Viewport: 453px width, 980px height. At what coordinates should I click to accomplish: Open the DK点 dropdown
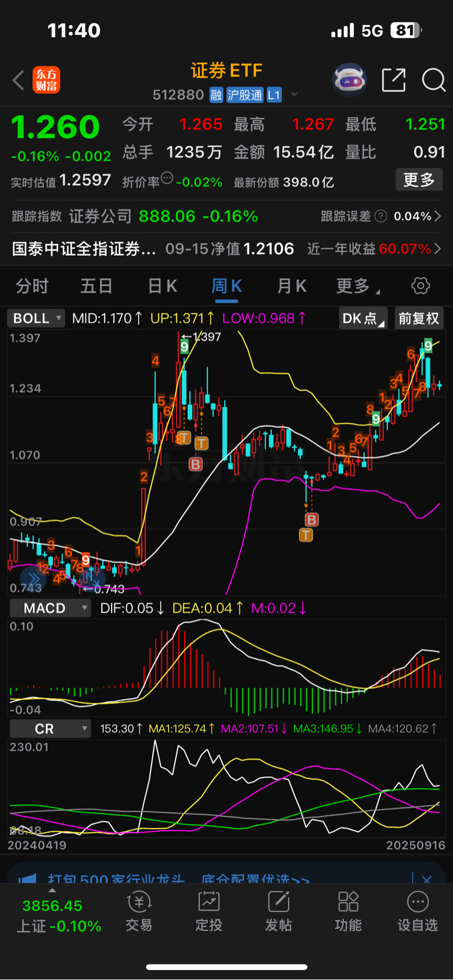click(x=363, y=318)
